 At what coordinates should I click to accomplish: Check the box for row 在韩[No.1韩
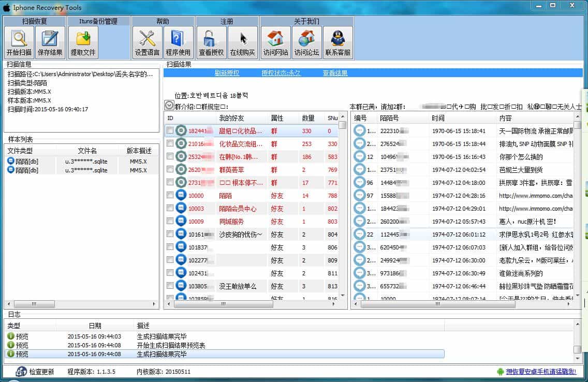(x=170, y=156)
